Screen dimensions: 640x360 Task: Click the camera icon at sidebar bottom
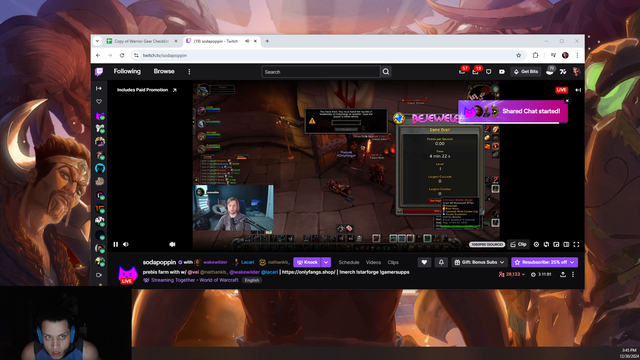(x=99, y=275)
